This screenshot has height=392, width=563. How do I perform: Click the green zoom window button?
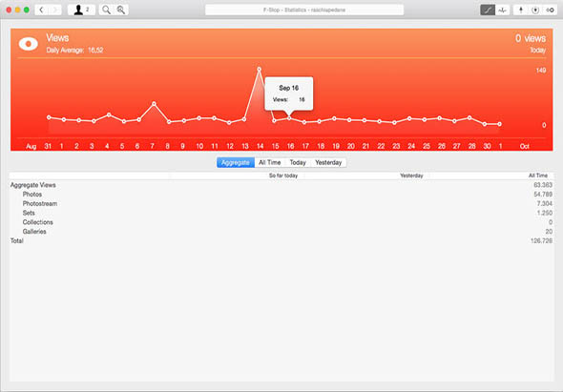pyautogui.click(x=26, y=10)
